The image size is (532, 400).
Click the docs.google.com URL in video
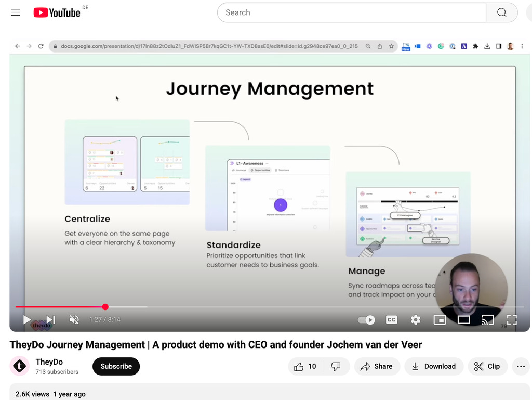pyautogui.click(x=209, y=46)
